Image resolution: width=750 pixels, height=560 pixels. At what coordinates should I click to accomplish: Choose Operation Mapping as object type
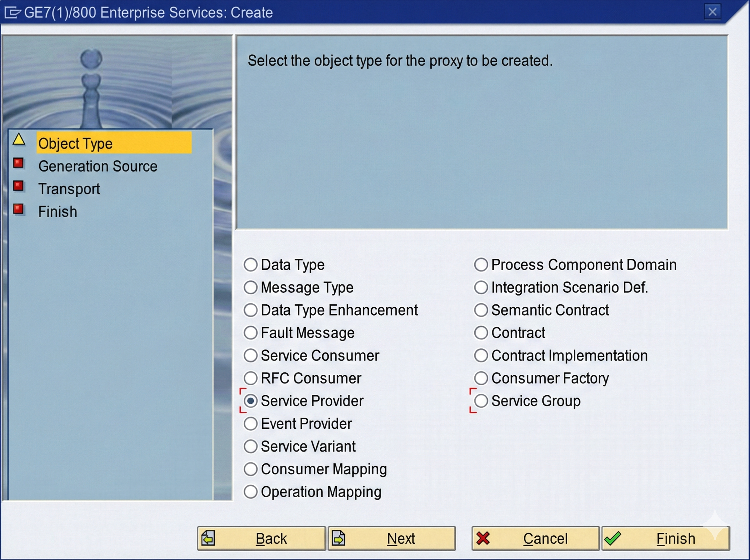point(250,492)
